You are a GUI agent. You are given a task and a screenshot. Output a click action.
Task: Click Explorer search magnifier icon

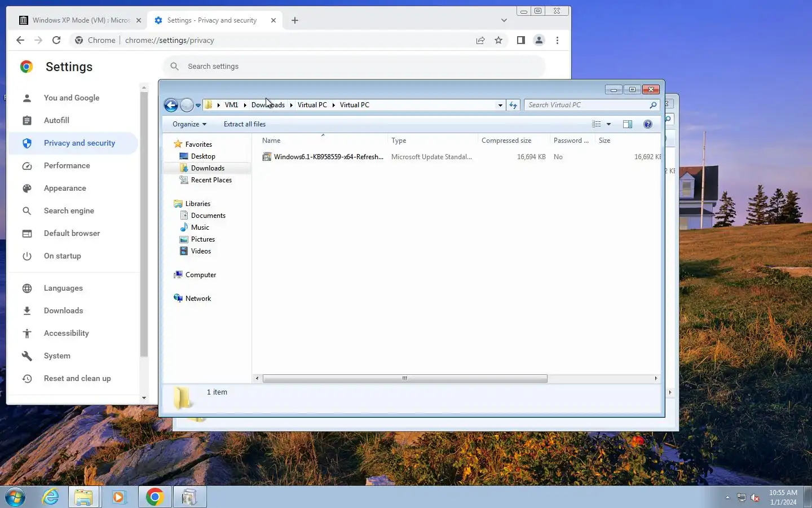[653, 105]
